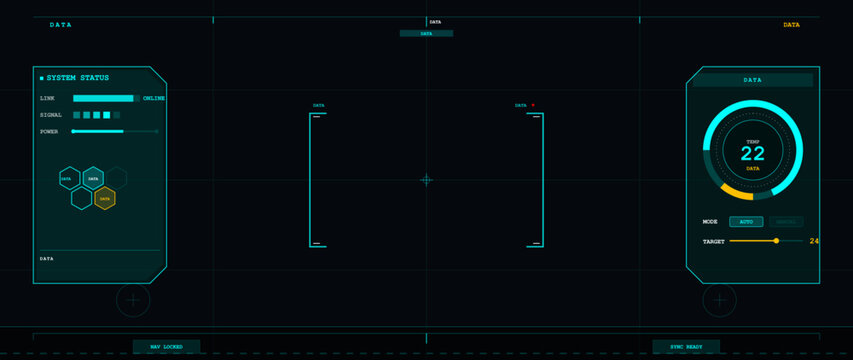The image size is (853, 360).
Task: Click the NAV LOCKED status button
Action: click(166, 346)
